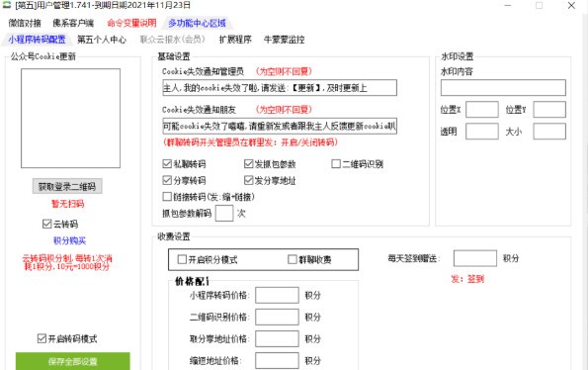Minimize the 用户管理 window
The image size is (588, 370).
(x=508, y=6)
